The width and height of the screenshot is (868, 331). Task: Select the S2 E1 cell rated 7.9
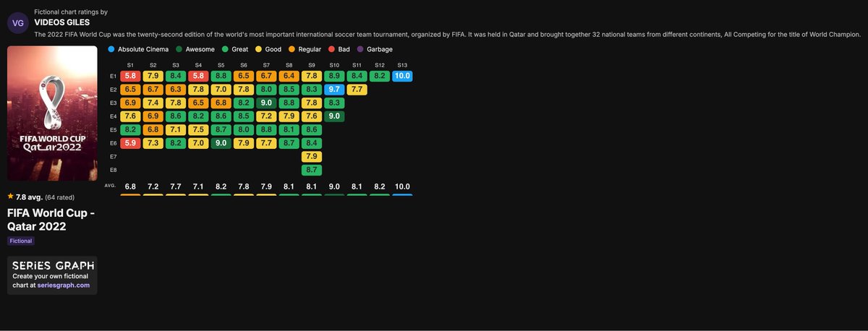[x=153, y=76]
